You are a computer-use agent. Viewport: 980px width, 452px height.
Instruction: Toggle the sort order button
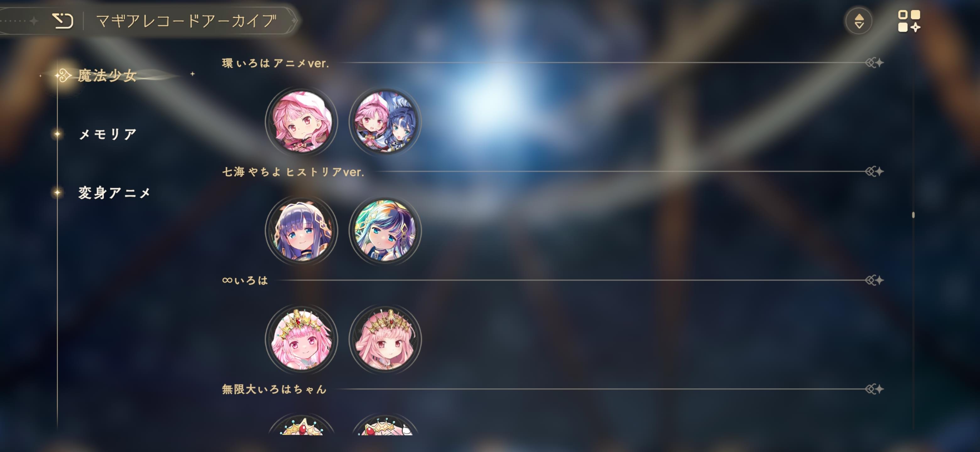[859, 21]
